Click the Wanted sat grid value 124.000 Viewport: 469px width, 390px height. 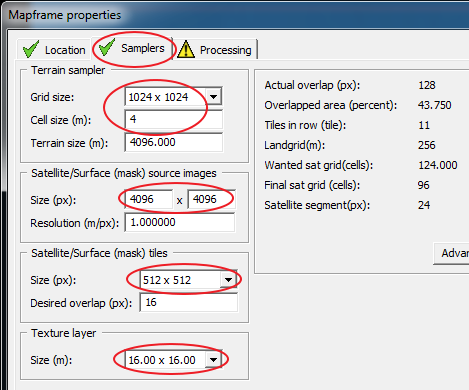click(x=438, y=165)
